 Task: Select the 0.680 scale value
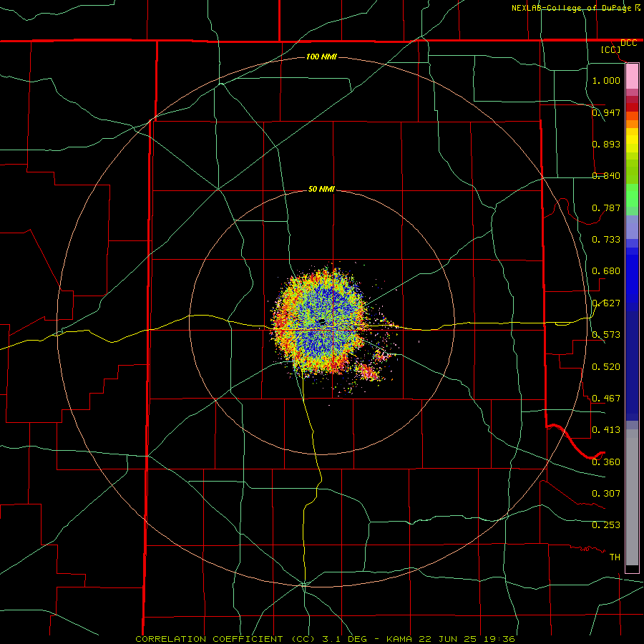point(606,271)
